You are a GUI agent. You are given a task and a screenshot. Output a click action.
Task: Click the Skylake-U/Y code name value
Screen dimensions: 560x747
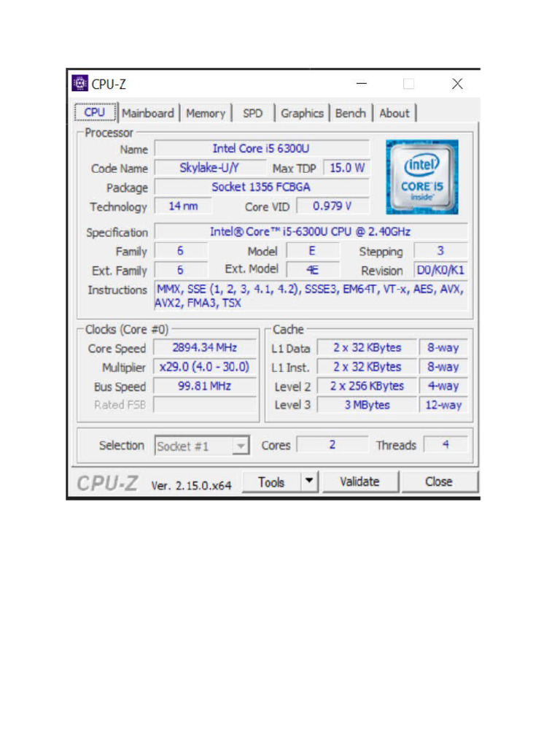209,168
